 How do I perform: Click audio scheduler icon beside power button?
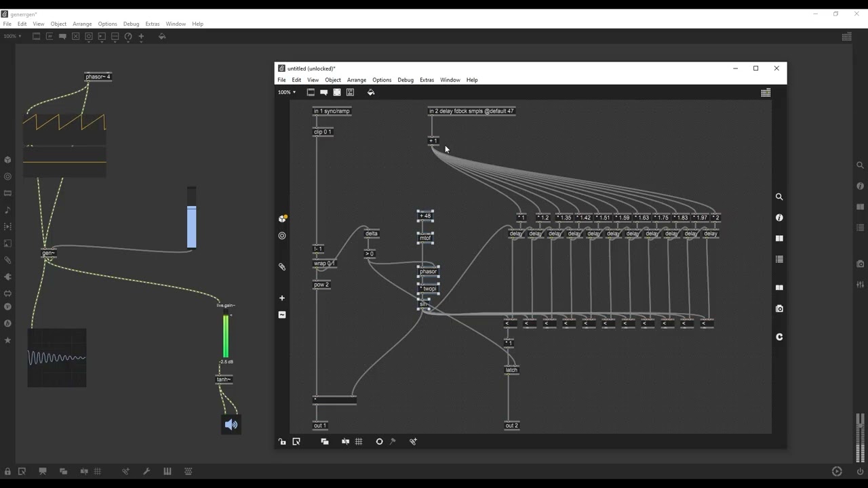pyautogui.click(x=837, y=472)
